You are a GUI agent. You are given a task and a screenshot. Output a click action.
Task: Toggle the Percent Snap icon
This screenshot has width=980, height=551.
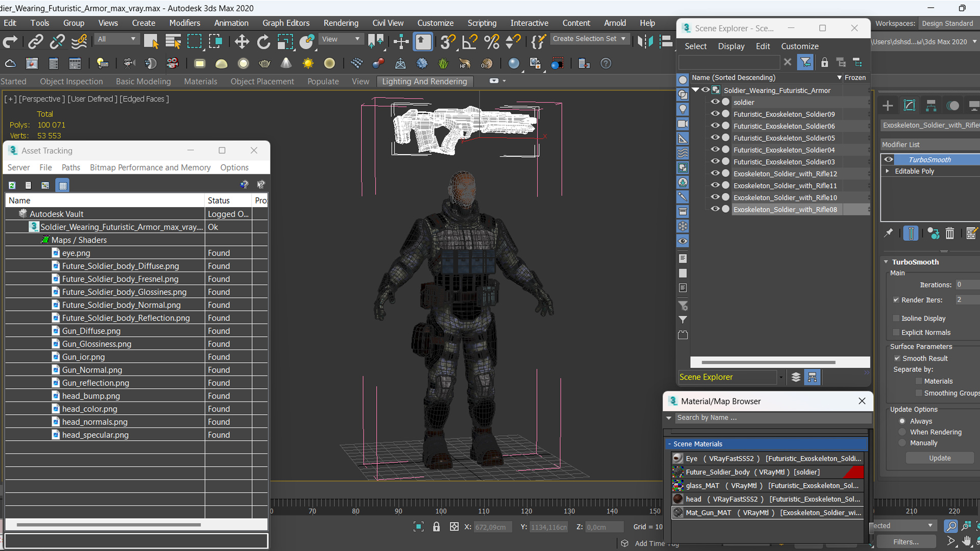pyautogui.click(x=491, y=41)
